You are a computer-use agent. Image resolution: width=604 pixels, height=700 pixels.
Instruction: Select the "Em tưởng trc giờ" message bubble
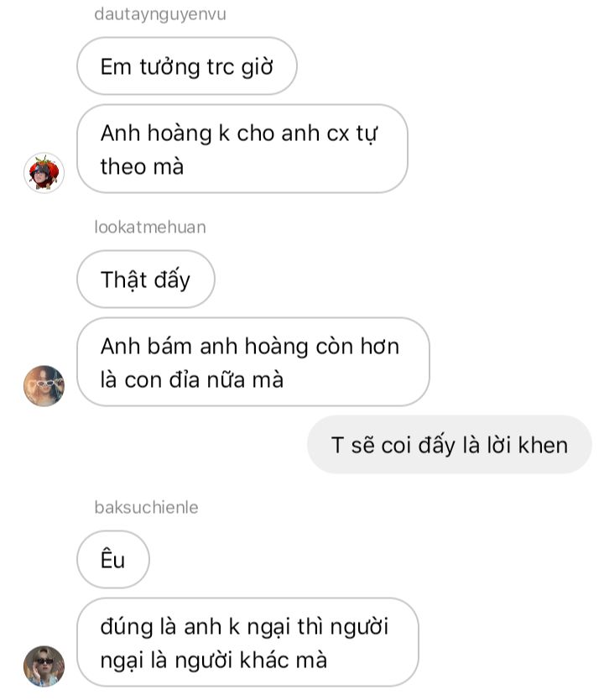pos(187,66)
